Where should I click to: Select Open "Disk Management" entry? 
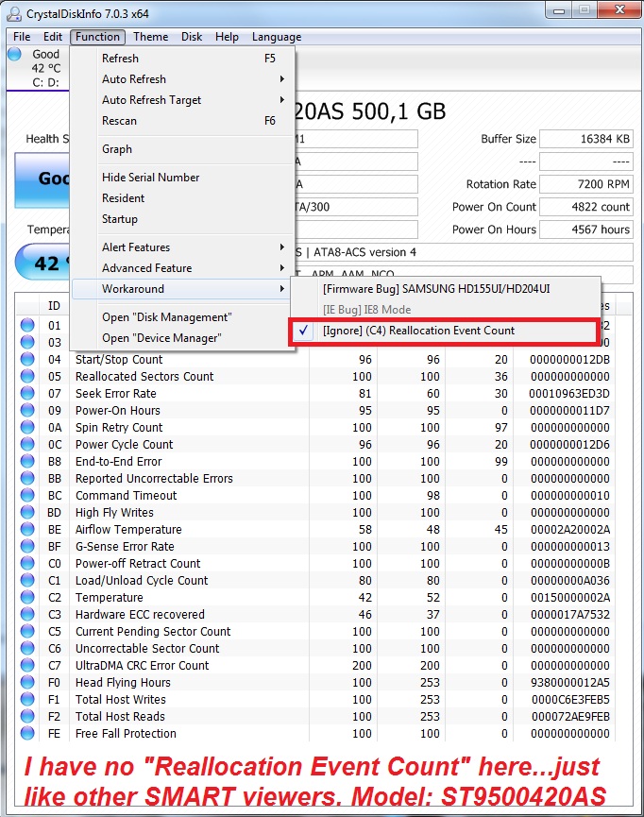pyautogui.click(x=183, y=317)
